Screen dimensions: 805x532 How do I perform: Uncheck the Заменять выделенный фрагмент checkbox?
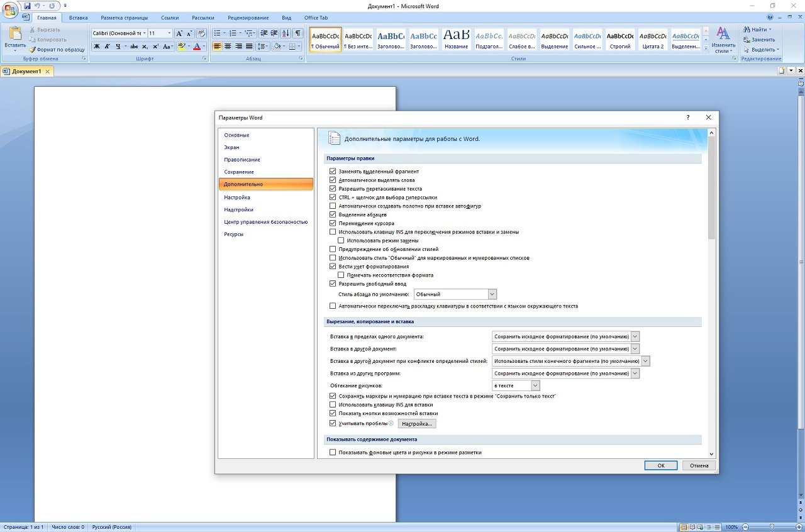[x=333, y=172]
